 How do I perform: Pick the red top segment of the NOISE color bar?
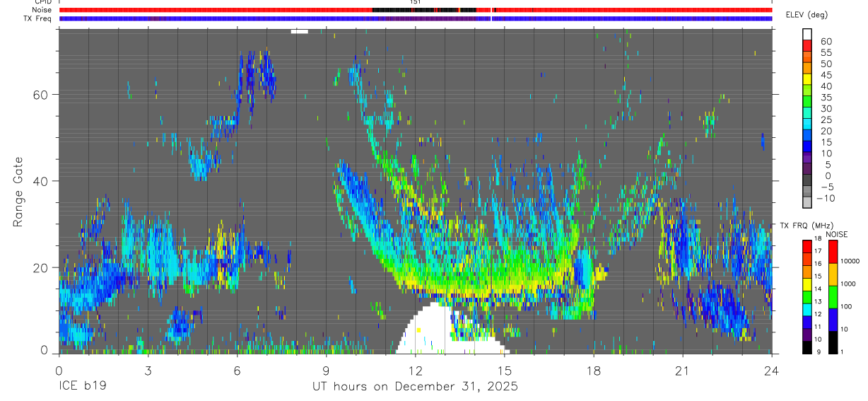coord(833,251)
